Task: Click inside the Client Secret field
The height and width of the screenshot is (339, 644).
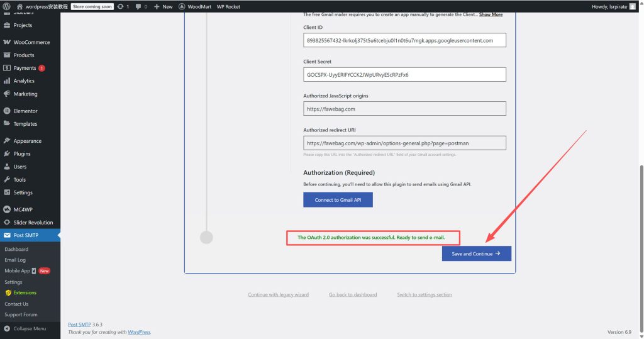Action: click(404, 74)
